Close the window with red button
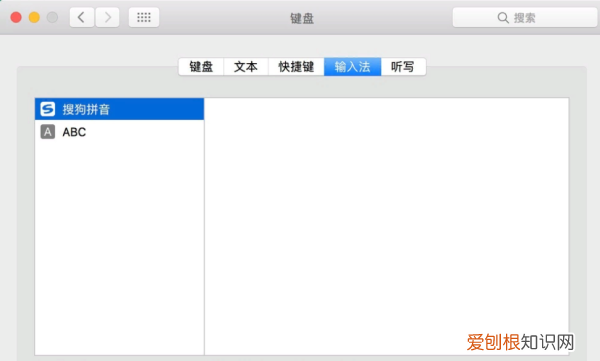The width and height of the screenshot is (600, 361). coord(16,17)
